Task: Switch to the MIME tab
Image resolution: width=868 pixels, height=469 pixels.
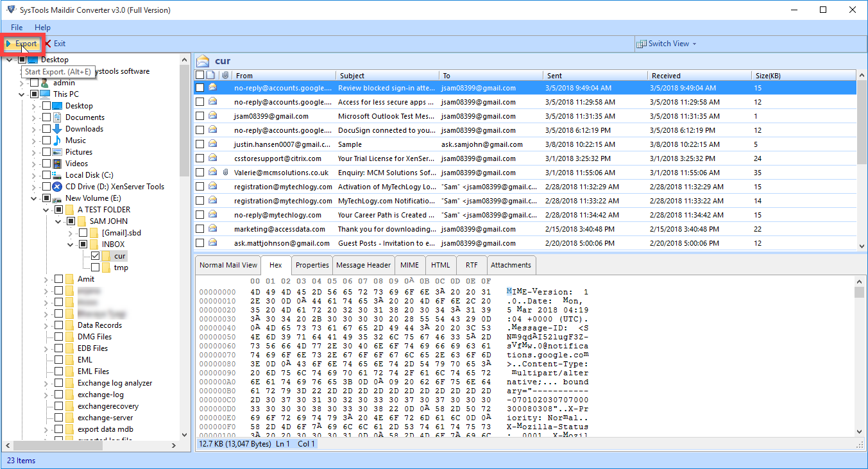Action: [409, 265]
